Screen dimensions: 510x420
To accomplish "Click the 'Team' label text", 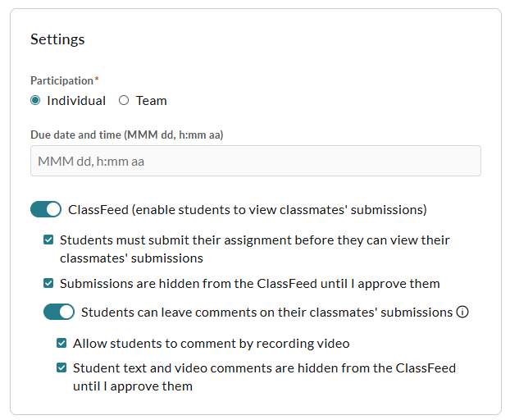I will pos(151,101).
